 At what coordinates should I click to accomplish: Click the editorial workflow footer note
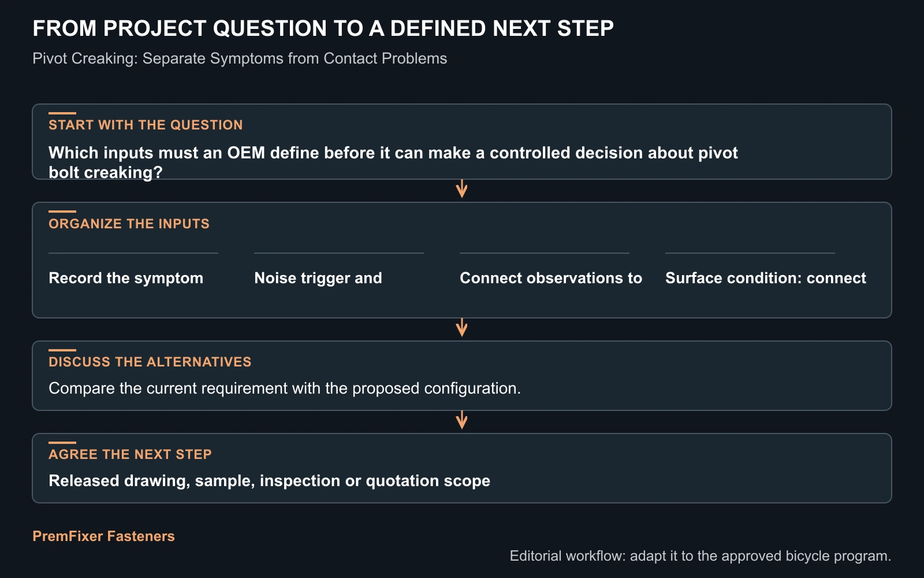701,556
